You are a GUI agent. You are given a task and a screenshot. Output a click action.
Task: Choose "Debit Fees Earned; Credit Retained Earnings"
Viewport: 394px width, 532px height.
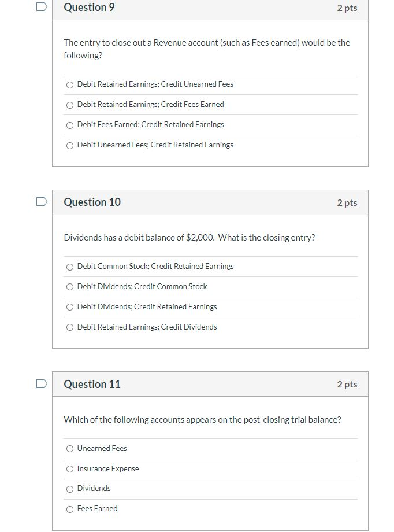(70, 125)
